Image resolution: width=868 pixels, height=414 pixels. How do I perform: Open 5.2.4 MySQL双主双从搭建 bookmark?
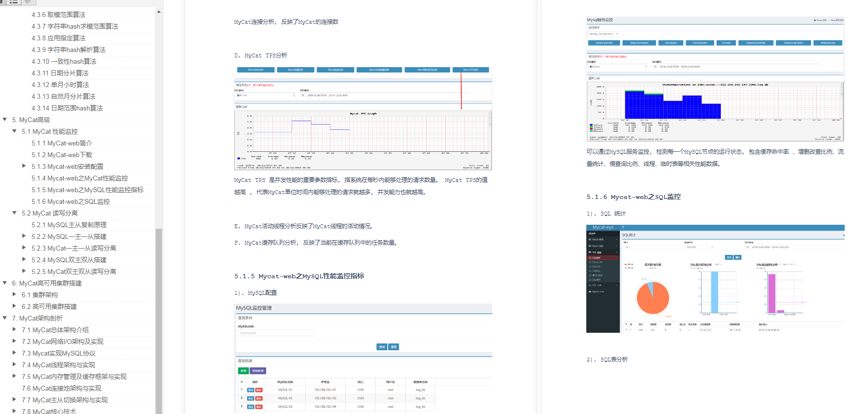pos(69,260)
